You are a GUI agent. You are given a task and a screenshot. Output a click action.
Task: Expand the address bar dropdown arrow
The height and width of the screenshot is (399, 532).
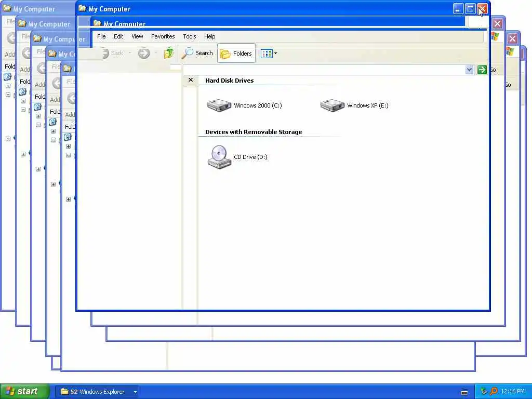point(469,70)
